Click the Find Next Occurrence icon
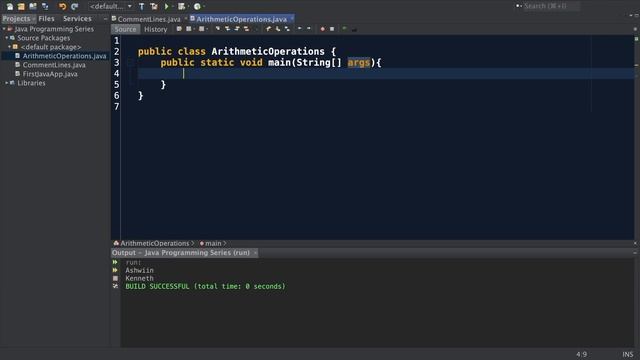Image resolution: width=640 pixels, height=360 pixels. pos(237,29)
